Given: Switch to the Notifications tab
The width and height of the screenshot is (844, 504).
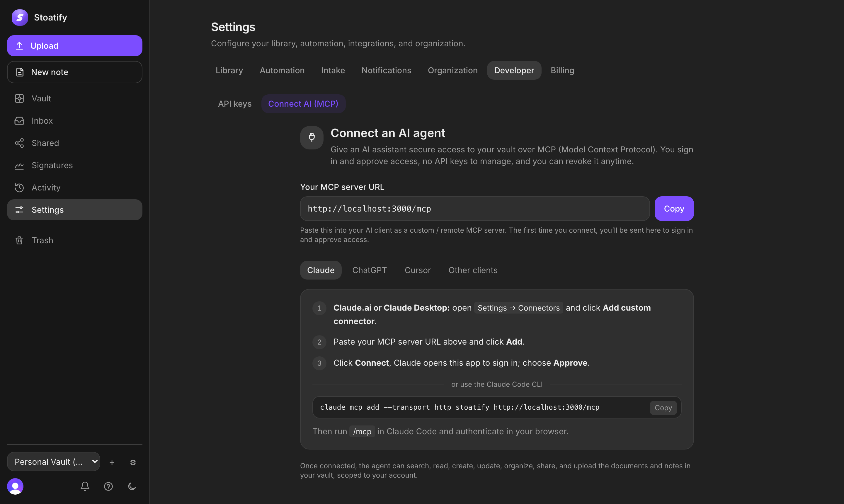Looking at the screenshot, I should (x=386, y=70).
